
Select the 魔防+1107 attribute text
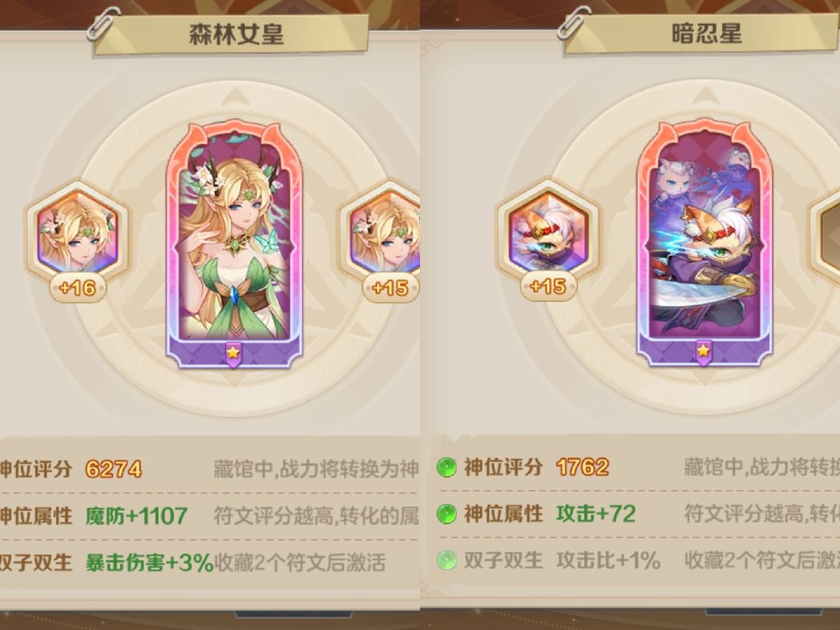(136, 516)
